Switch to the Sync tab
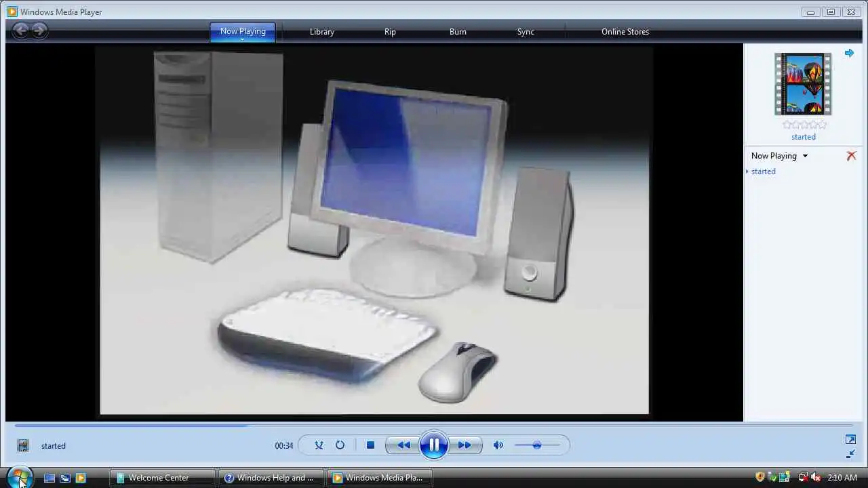This screenshot has height=488, width=868. pos(526,32)
